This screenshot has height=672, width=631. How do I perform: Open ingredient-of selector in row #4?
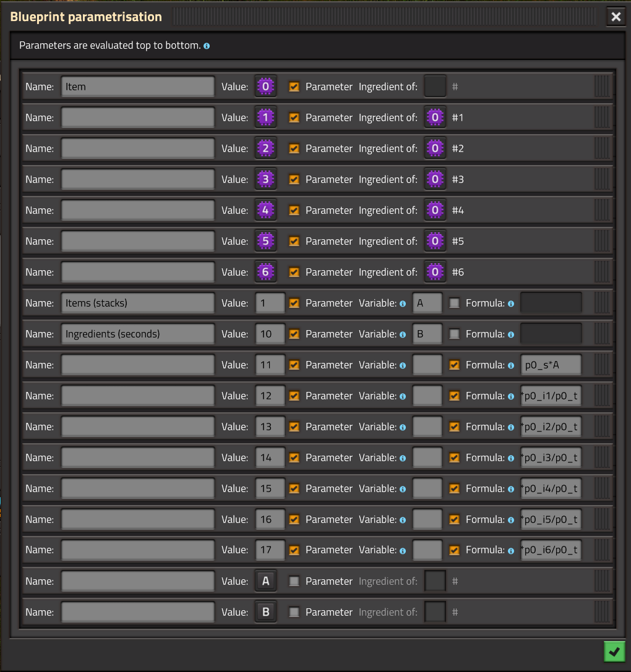pos(435,210)
